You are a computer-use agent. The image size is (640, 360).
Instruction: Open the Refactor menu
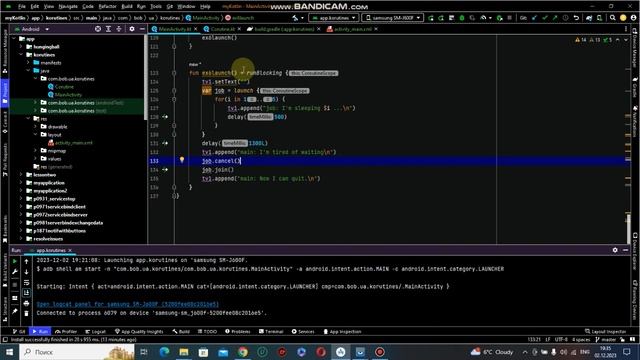pos(107,7)
